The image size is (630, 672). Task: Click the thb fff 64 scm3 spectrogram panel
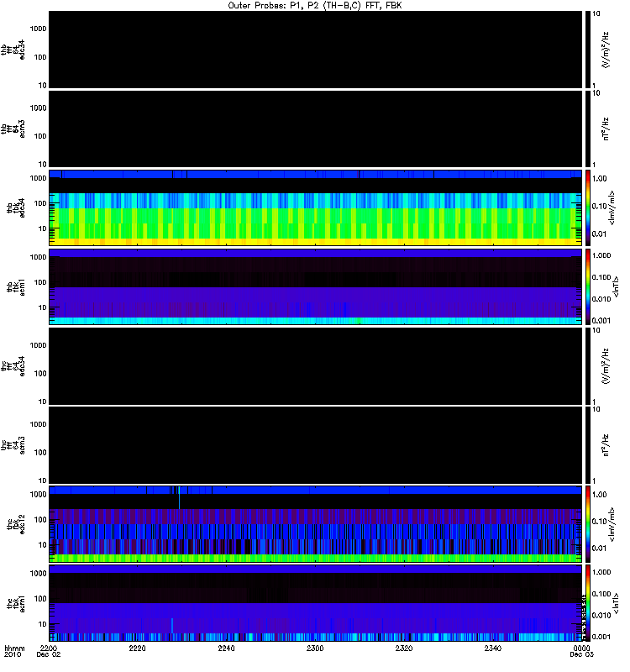(x=315, y=129)
